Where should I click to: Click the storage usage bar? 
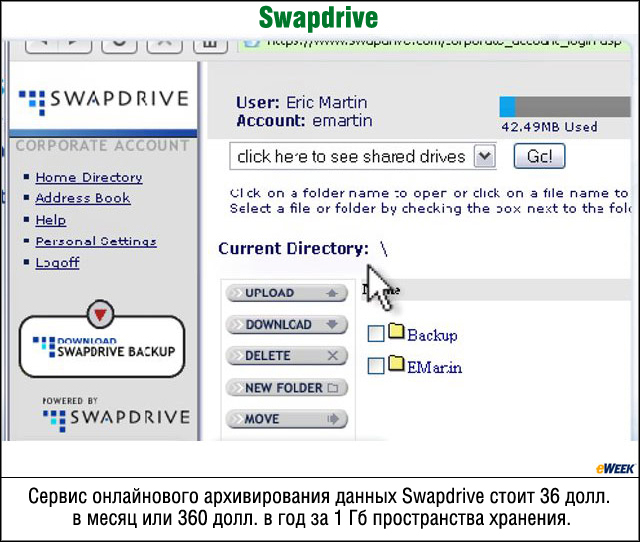(x=565, y=107)
